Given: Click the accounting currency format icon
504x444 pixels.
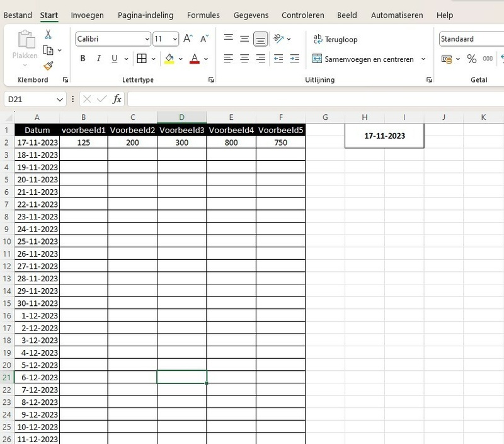Looking at the screenshot, I should [x=447, y=59].
